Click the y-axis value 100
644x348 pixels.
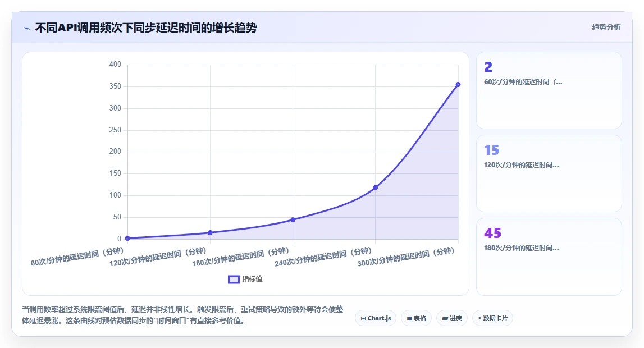point(115,195)
